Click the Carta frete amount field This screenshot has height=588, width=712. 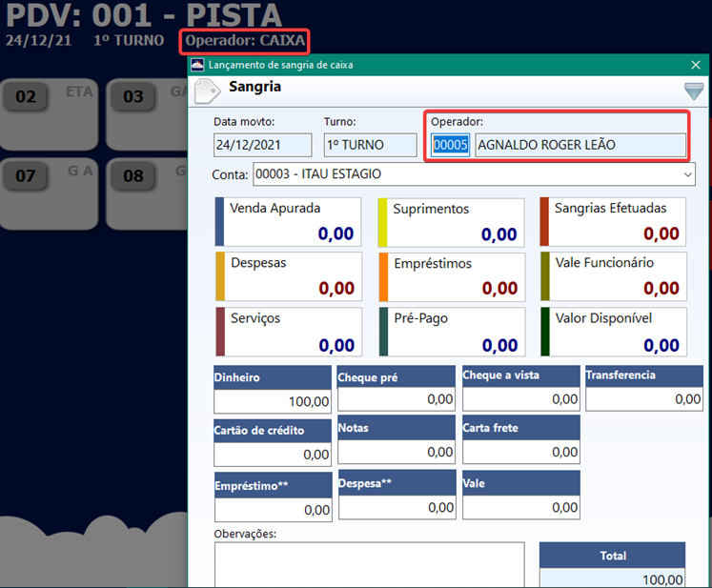click(521, 453)
